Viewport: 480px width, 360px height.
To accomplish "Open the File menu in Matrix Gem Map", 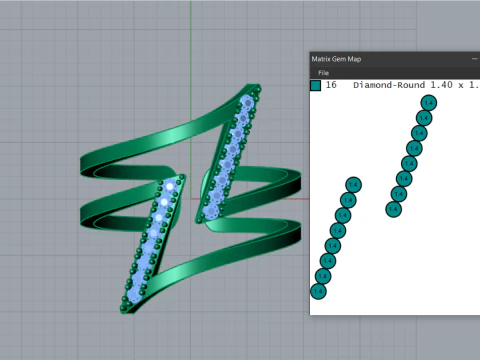I will (323, 73).
